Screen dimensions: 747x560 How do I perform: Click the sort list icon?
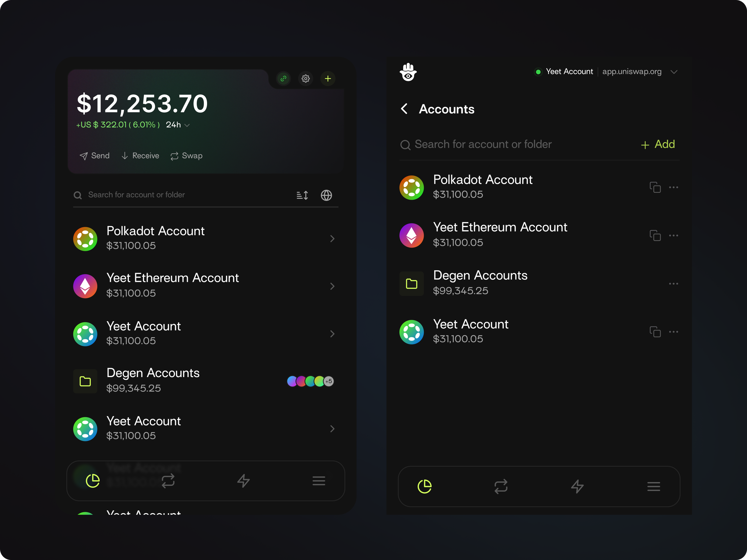[302, 195]
